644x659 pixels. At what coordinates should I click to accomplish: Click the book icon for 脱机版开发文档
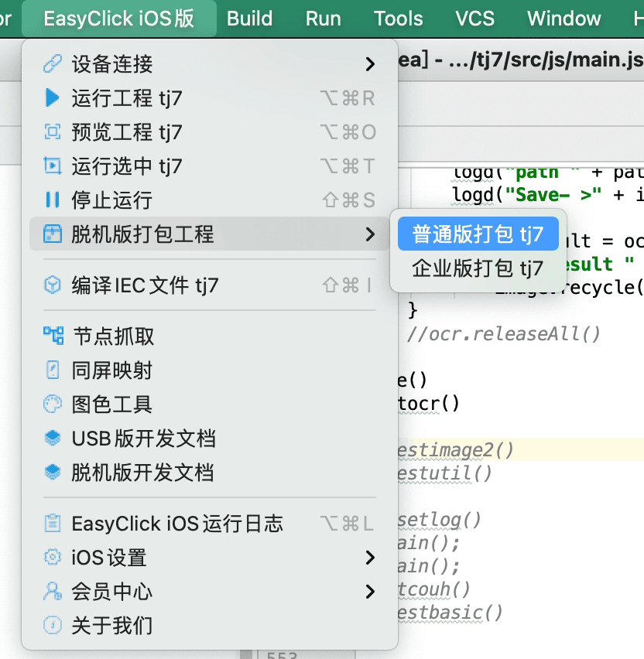(x=53, y=472)
